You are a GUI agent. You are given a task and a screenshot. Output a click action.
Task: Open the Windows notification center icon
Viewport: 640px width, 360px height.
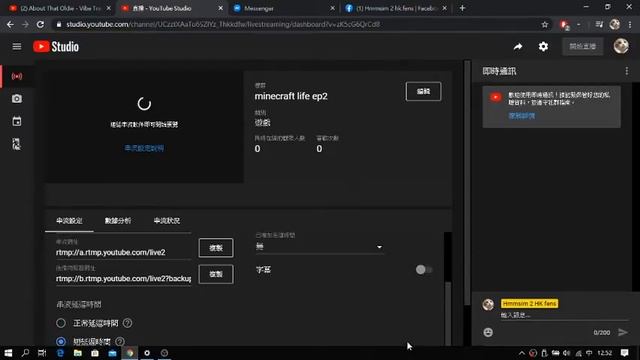[624, 353]
